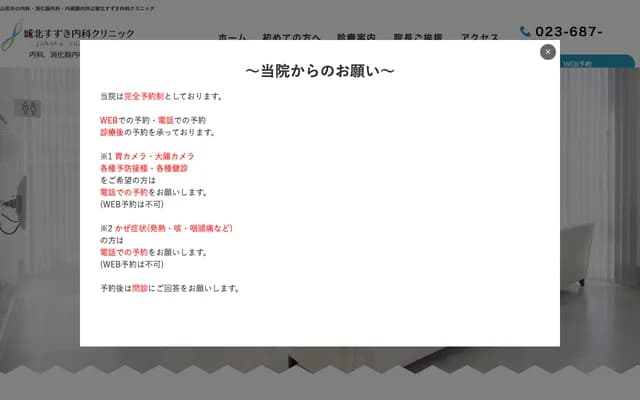Click the red text 胃カメラ・大腸カメラ

(154, 156)
